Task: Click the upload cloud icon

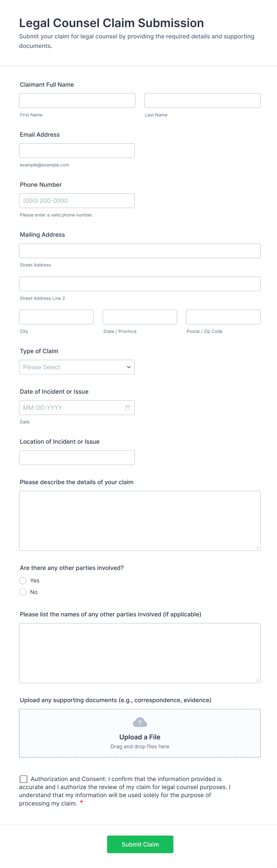Action: [x=139, y=722]
